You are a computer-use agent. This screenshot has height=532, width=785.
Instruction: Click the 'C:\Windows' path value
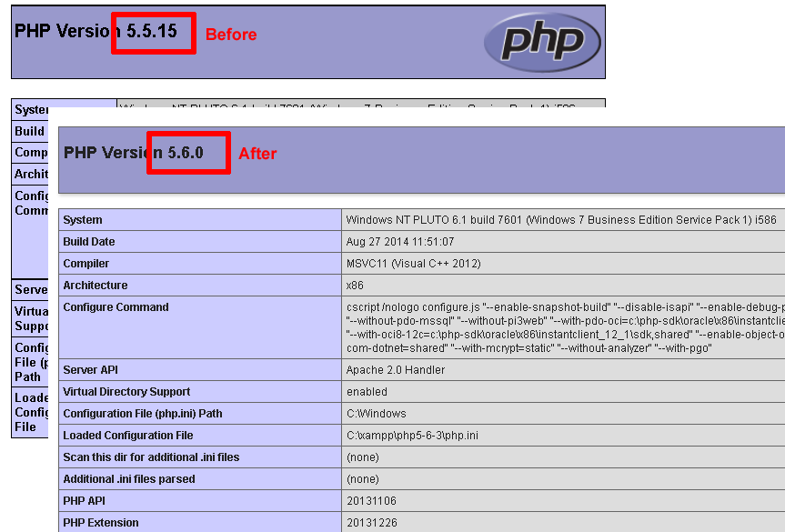376,414
